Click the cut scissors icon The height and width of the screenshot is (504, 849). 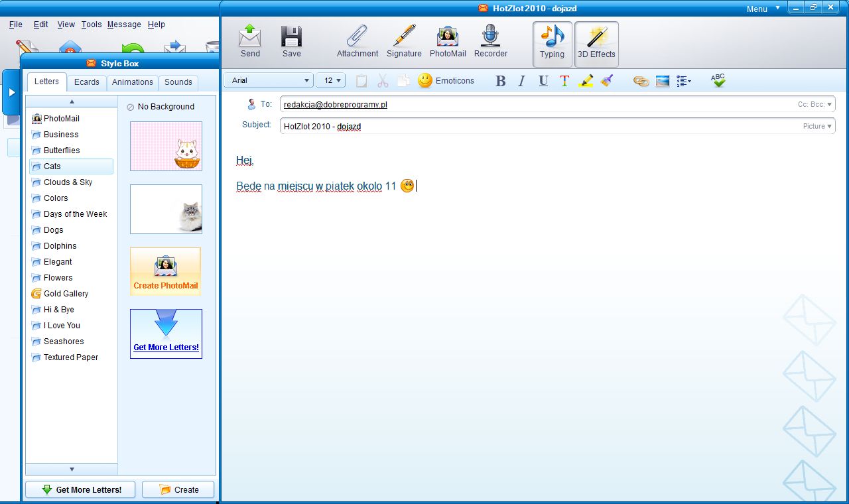click(x=383, y=81)
